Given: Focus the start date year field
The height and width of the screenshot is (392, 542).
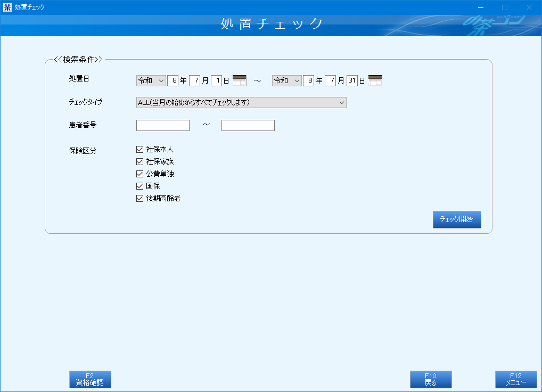Looking at the screenshot, I should click(173, 80).
